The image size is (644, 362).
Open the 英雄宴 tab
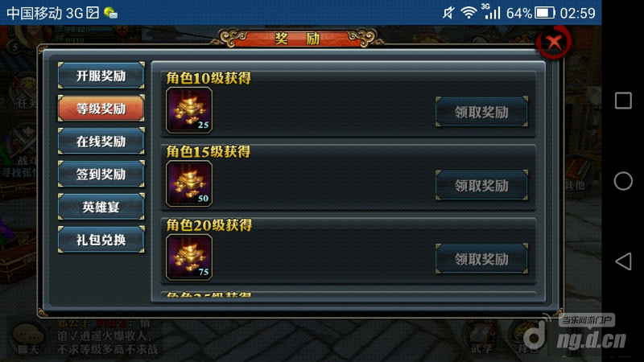[101, 207]
